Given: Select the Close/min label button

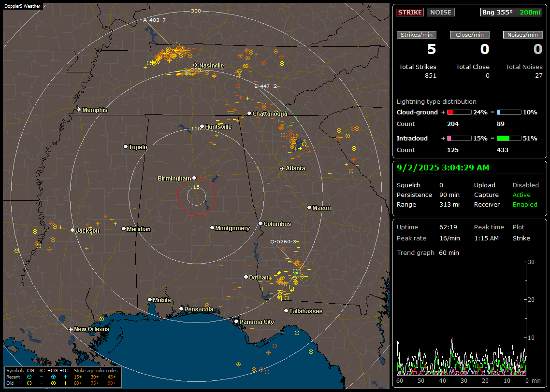Looking at the screenshot, I should pos(470,35).
